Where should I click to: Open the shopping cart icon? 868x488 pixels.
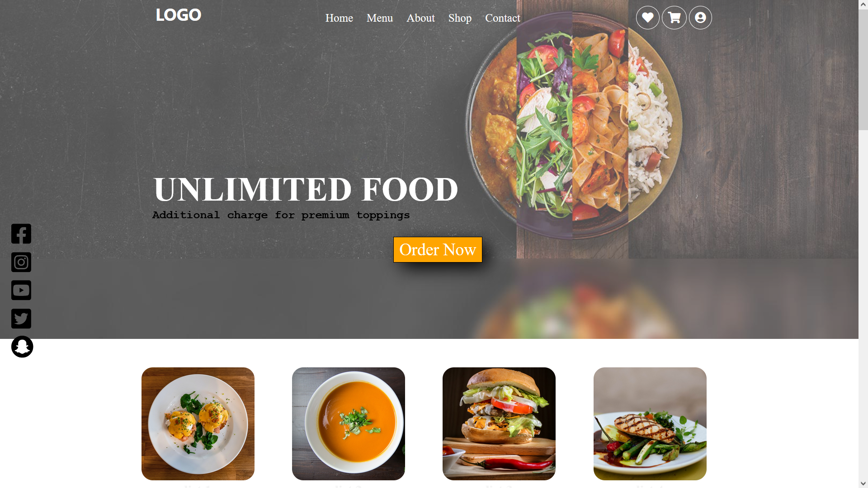pos(674,18)
